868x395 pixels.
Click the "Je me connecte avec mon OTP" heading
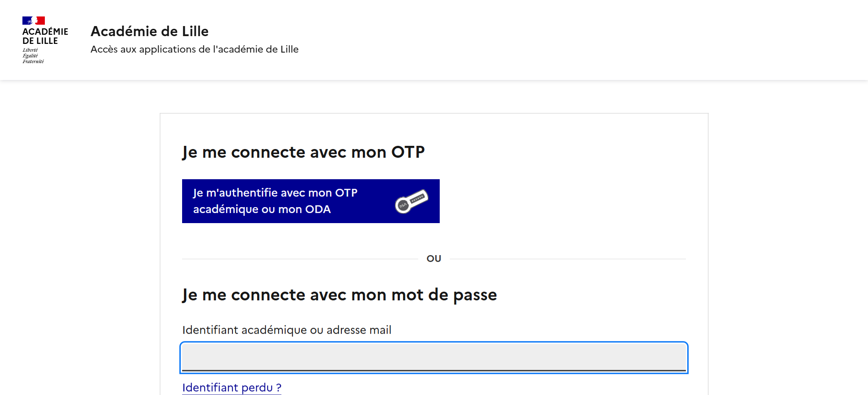tap(303, 152)
